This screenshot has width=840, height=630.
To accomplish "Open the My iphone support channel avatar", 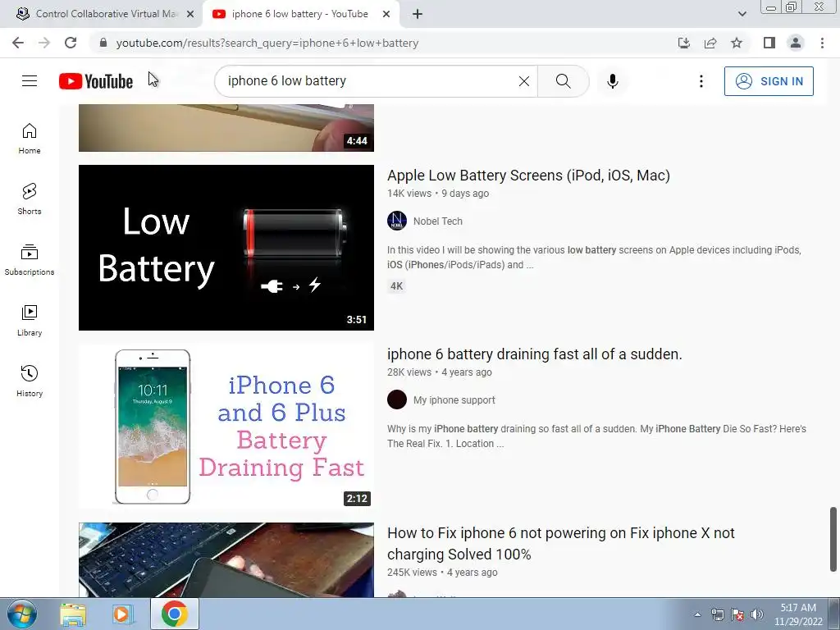I will pyautogui.click(x=397, y=399).
